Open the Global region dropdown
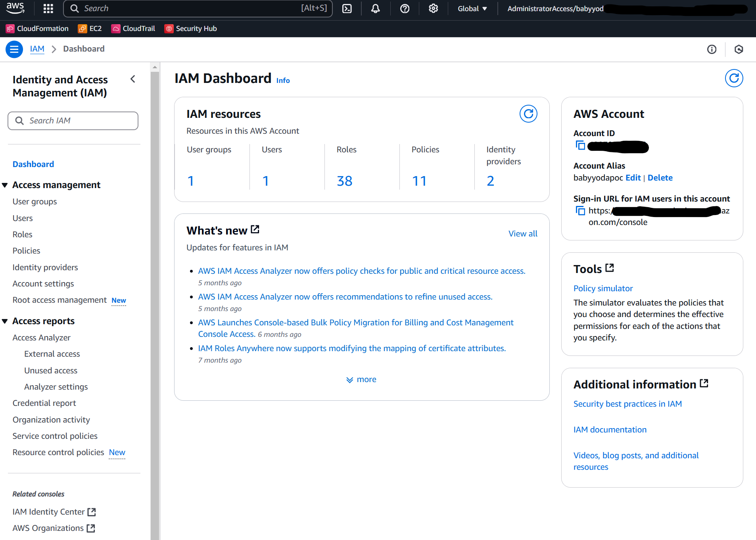The width and height of the screenshot is (756, 540). pyautogui.click(x=472, y=8)
